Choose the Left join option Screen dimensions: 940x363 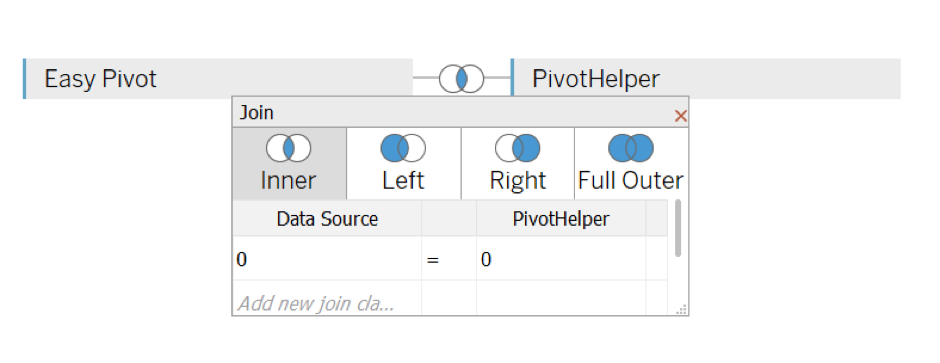click(x=403, y=164)
